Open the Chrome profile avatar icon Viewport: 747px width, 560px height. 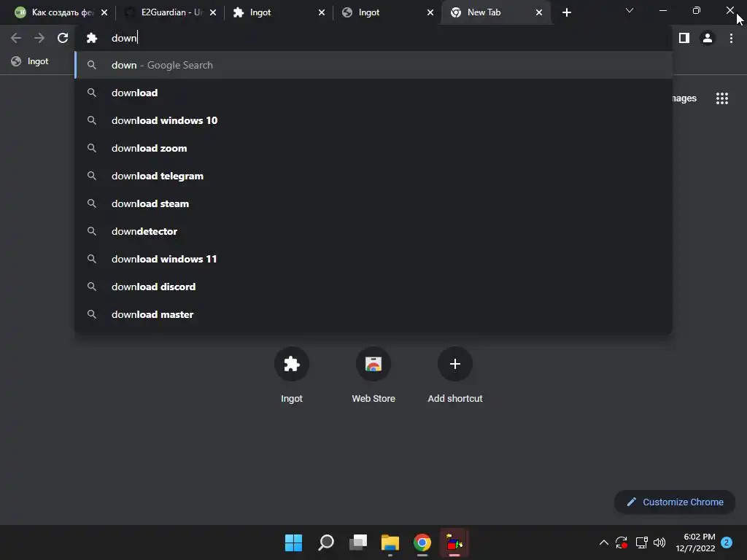pyautogui.click(x=708, y=38)
